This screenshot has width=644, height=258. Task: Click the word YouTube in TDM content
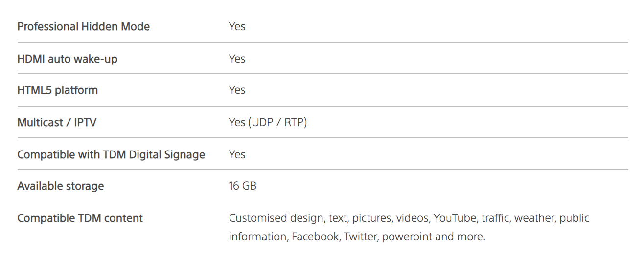455,218
